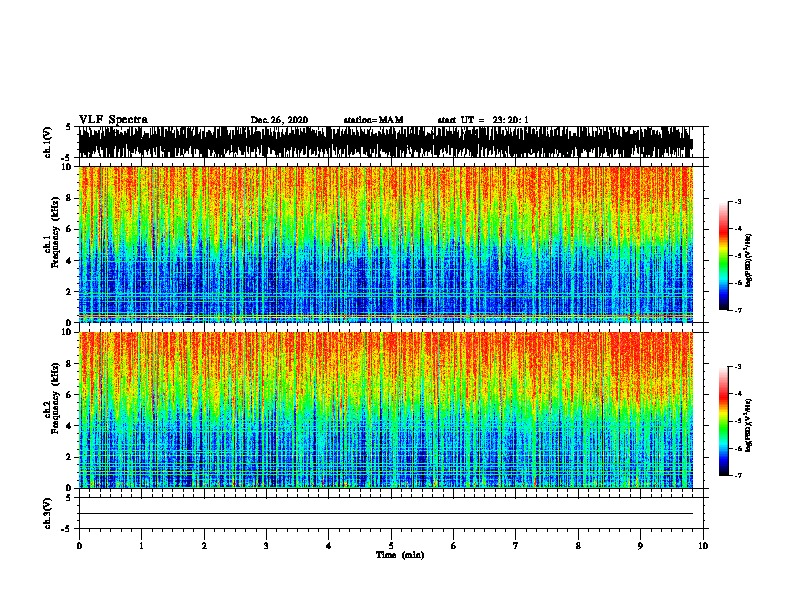Click the ch.2 "Frequency (kHz)" axis label
The width and height of the screenshot is (792, 612).
(55, 398)
